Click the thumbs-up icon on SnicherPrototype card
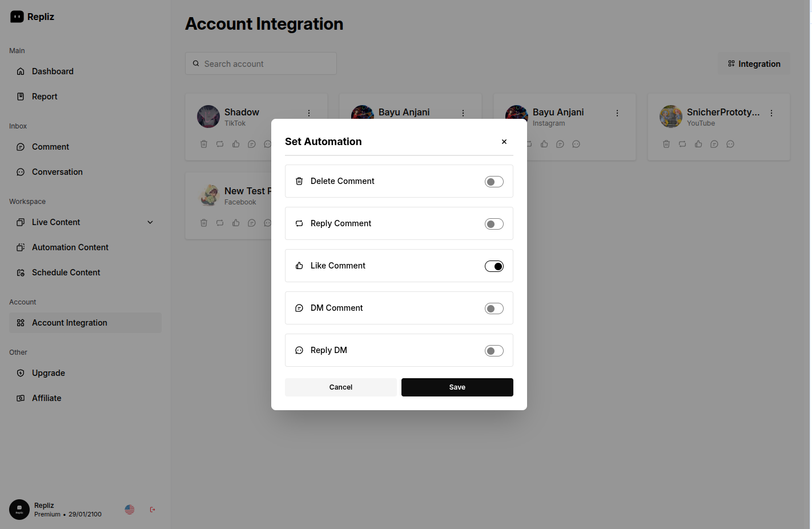The height and width of the screenshot is (529, 812). click(698, 144)
